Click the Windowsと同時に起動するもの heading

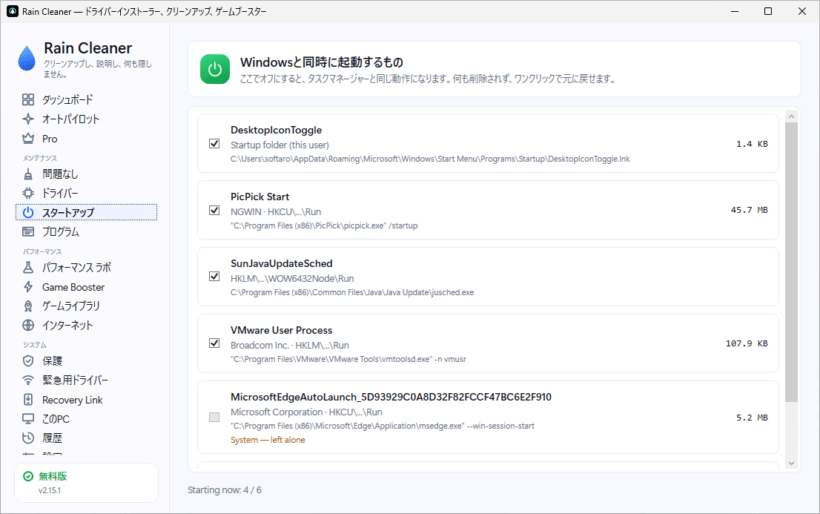pos(322,62)
